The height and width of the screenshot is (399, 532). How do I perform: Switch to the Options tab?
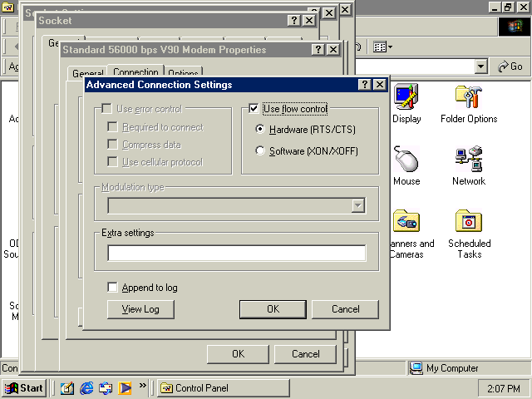tap(183, 72)
